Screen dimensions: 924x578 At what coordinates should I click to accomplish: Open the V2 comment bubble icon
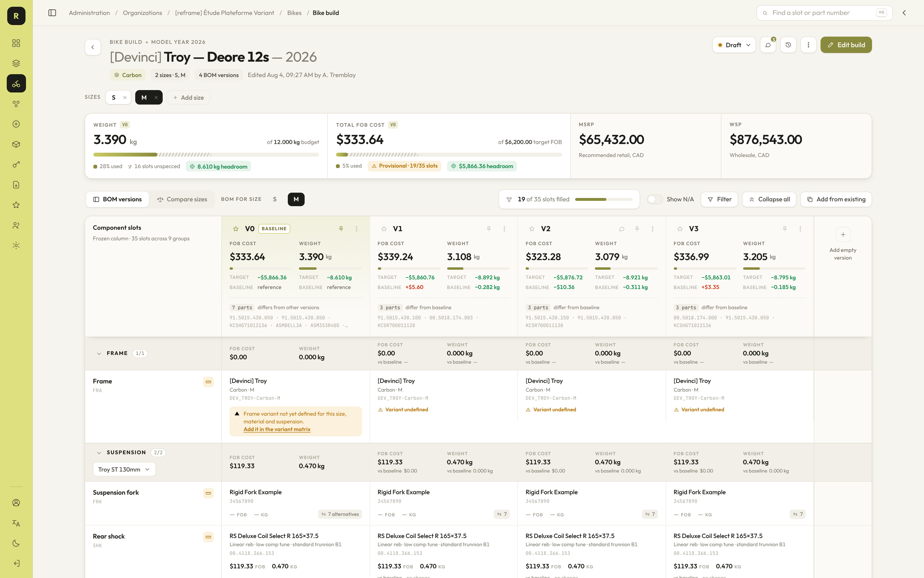click(622, 229)
